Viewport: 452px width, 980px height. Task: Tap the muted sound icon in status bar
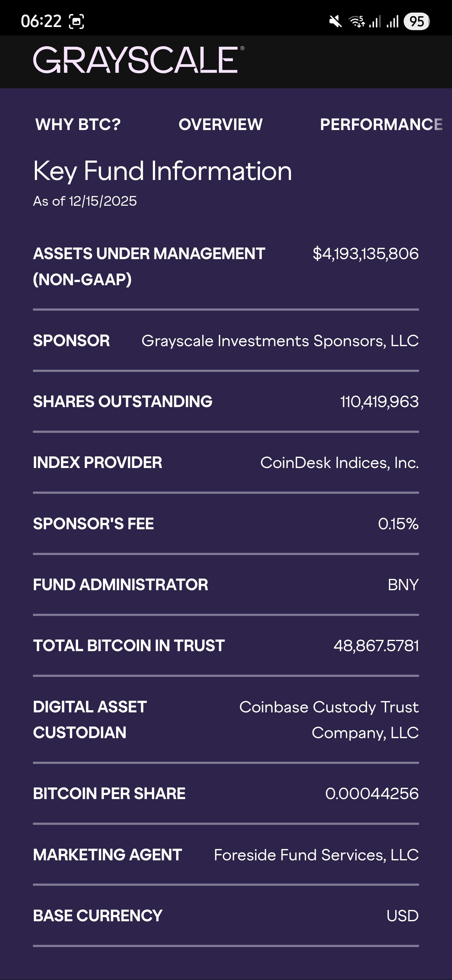coord(335,21)
